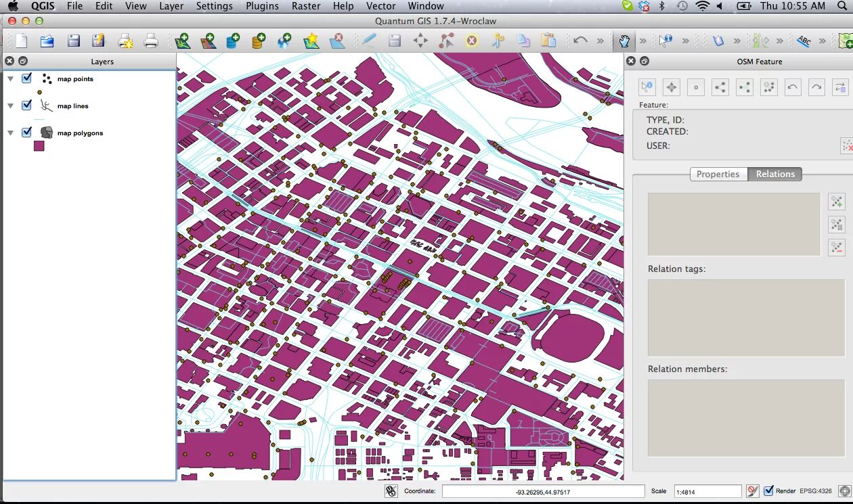The image size is (853, 504).
Task: Click the purple map polygons symbol swatch
Action: click(x=39, y=145)
